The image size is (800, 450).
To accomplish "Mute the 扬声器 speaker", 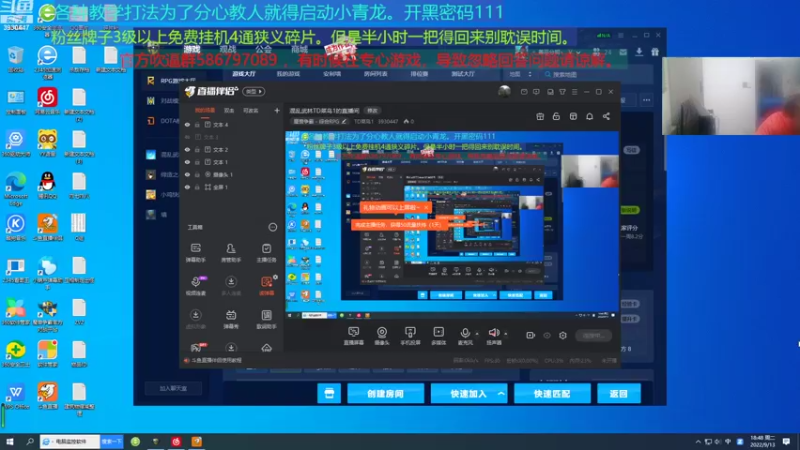I will click(x=493, y=336).
